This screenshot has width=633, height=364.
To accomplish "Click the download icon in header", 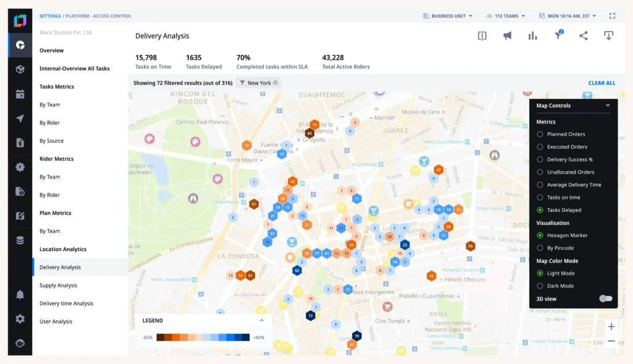I will (x=608, y=36).
